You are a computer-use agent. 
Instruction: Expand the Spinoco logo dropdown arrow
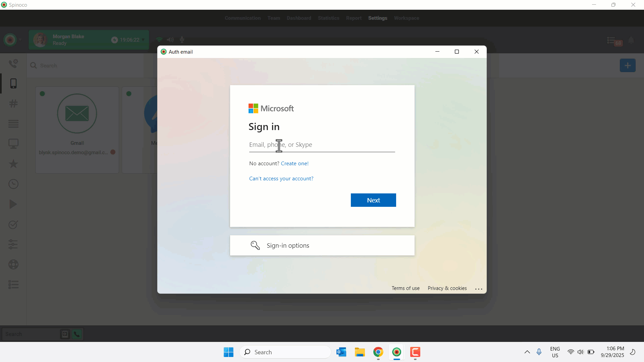pyautogui.click(x=20, y=40)
